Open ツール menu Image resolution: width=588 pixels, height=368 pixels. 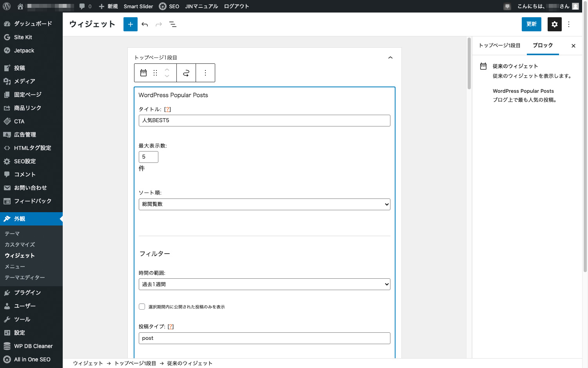point(31,319)
